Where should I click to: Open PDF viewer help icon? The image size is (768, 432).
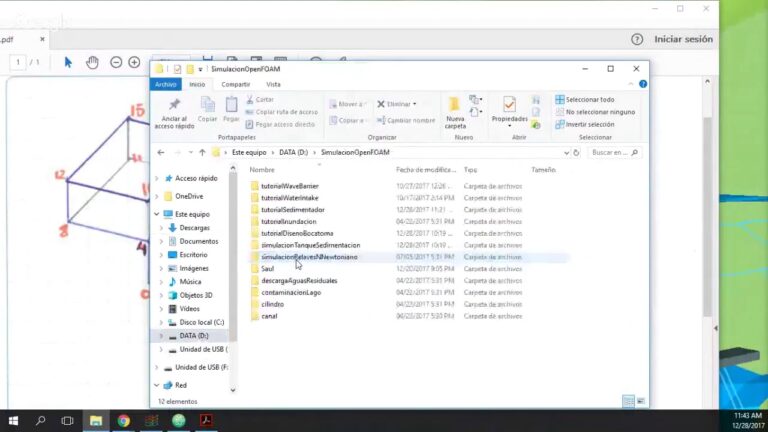click(x=637, y=39)
